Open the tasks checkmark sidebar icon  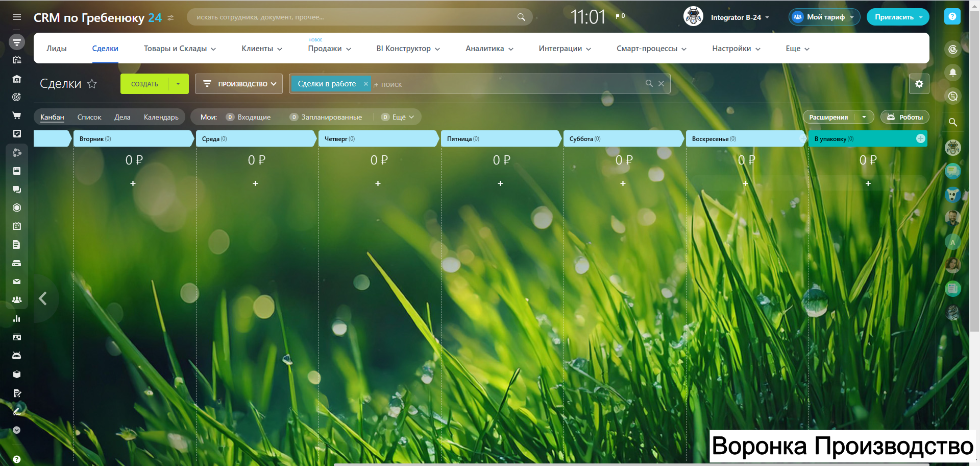pos(17,133)
